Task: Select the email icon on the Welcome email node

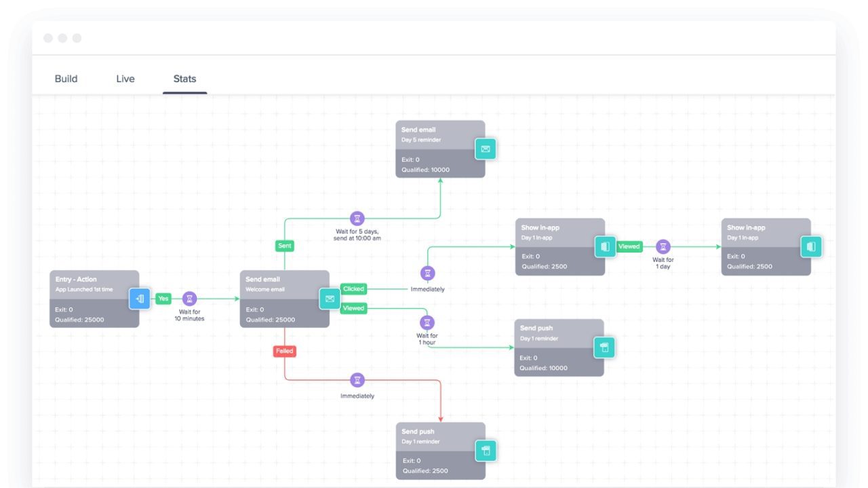Action: pyautogui.click(x=330, y=298)
